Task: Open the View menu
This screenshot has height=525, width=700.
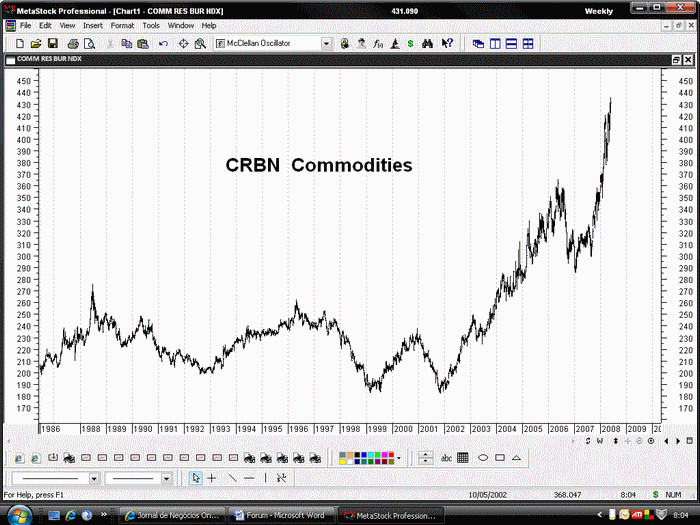Action: point(67,26)
